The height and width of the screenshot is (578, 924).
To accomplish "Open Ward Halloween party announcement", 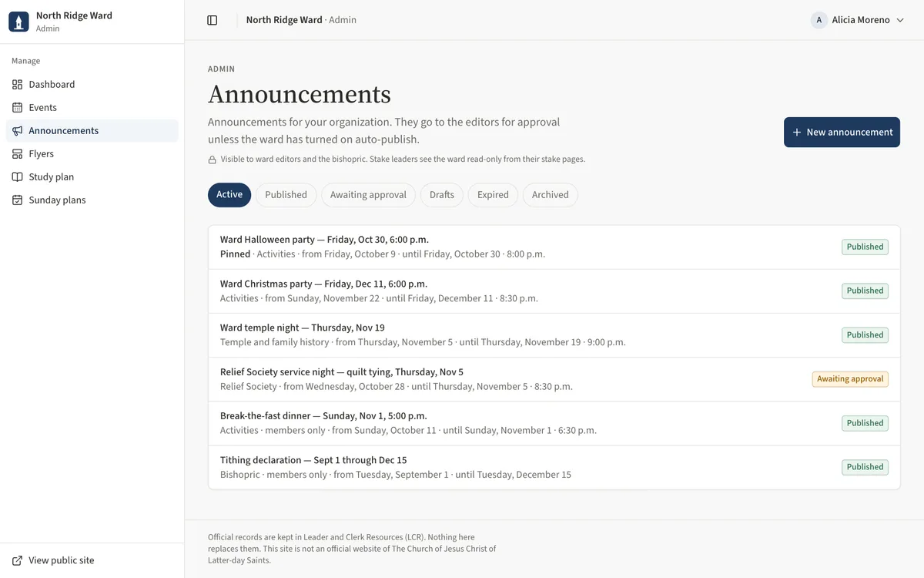I will pyautogui.click(x=554, y=247).
